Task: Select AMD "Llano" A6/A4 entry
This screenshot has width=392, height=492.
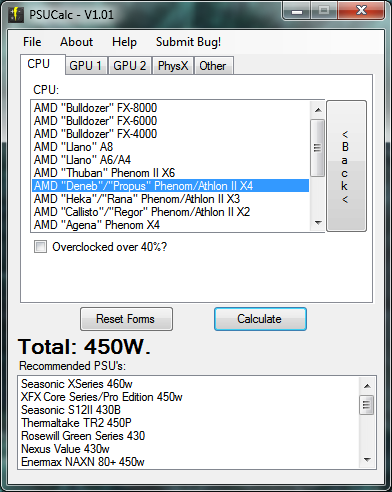Action: (x=170, y=160)
